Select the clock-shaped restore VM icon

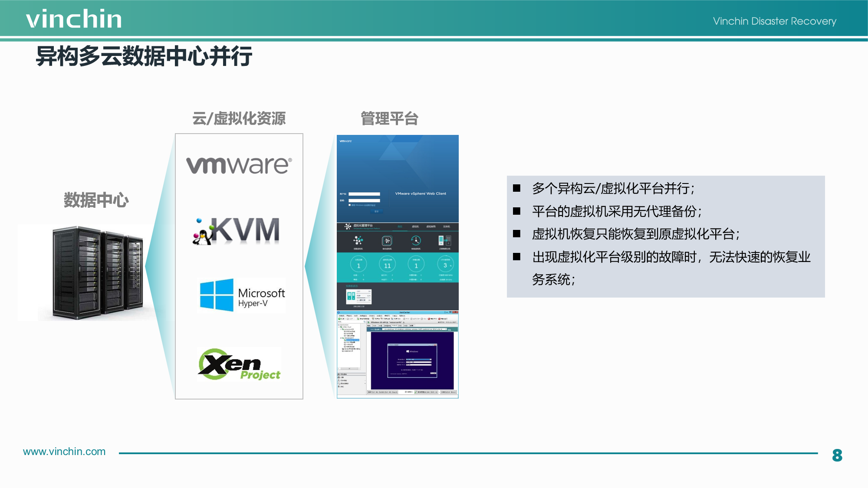416,240
